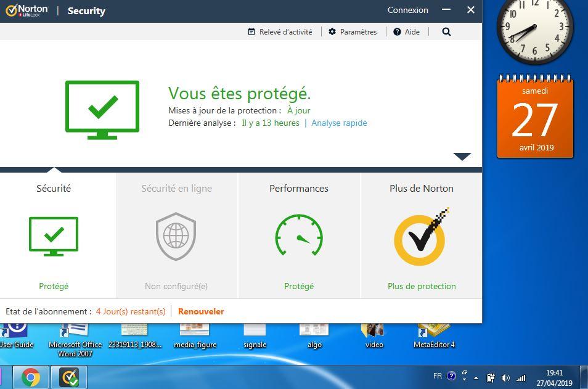This screenshot has height=389, width=588.
Task: Click the 'À jour' protection update status
Action: [298, 111]
